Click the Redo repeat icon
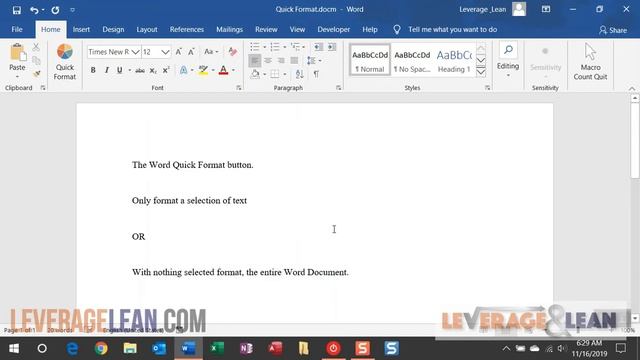The image size is (640, 360). click(55, 10)
